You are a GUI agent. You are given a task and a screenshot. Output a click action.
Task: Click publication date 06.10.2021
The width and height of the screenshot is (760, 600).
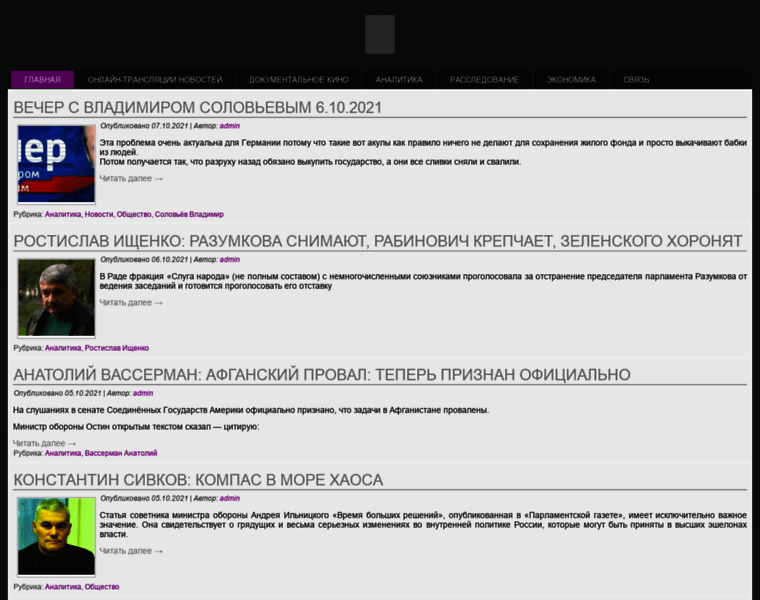click(169, 259)
